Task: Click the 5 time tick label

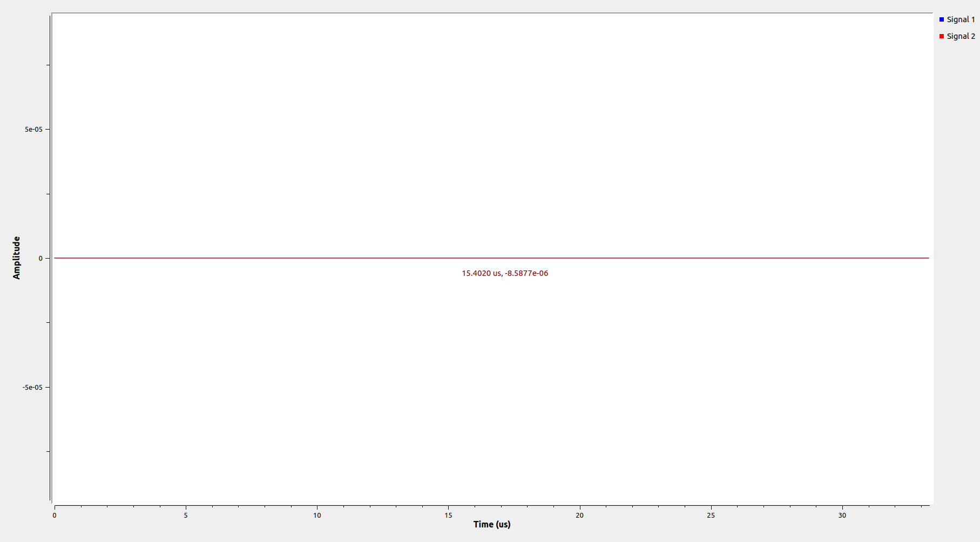Action: tap(186, 516)
